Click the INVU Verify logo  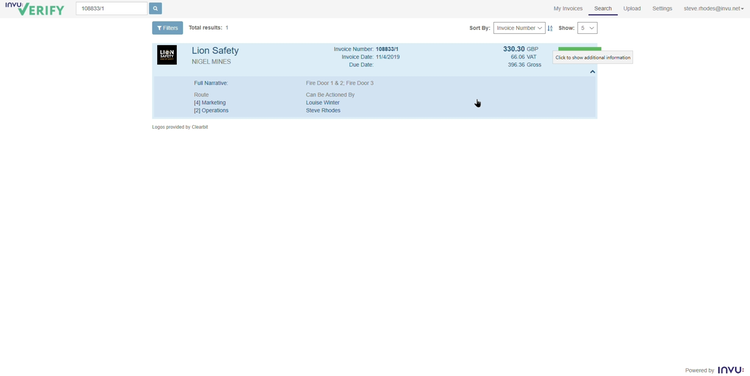click(x=34, y=9)
